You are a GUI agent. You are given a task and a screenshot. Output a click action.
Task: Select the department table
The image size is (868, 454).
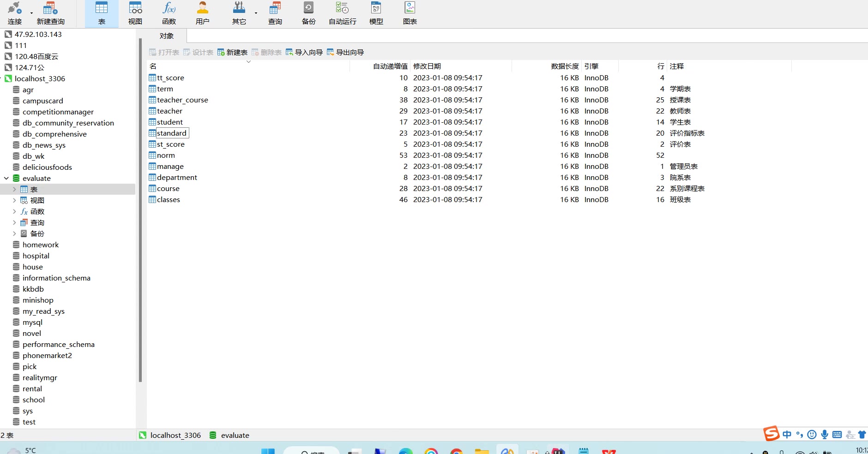tap(177, 177)
